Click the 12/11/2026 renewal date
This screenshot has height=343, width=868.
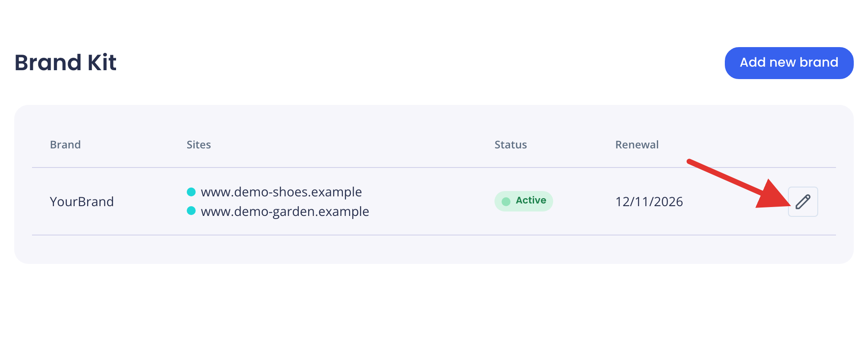(x=649, y=202)
